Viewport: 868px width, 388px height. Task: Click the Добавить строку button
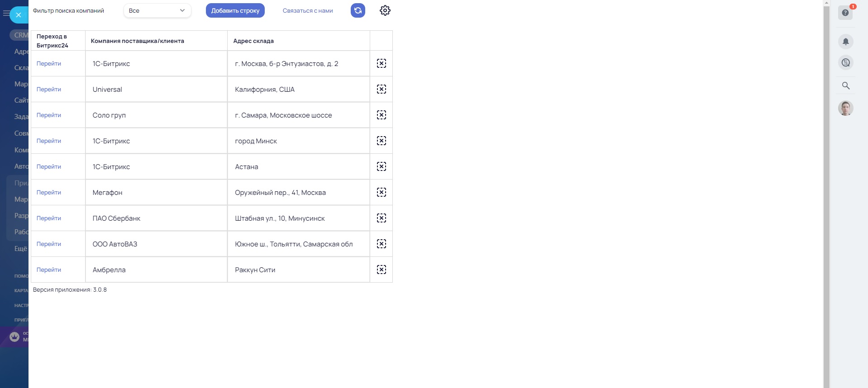[x=235, y=10]
